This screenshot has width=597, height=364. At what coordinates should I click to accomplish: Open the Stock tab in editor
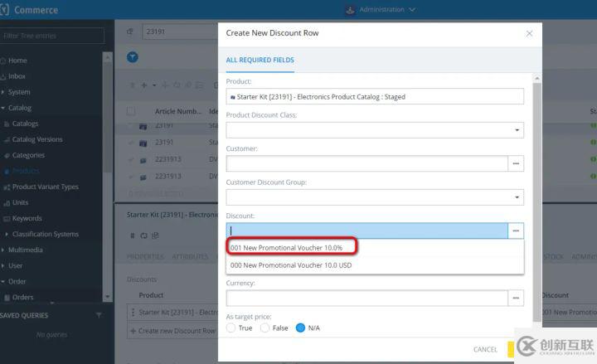[x=553, y=257]
